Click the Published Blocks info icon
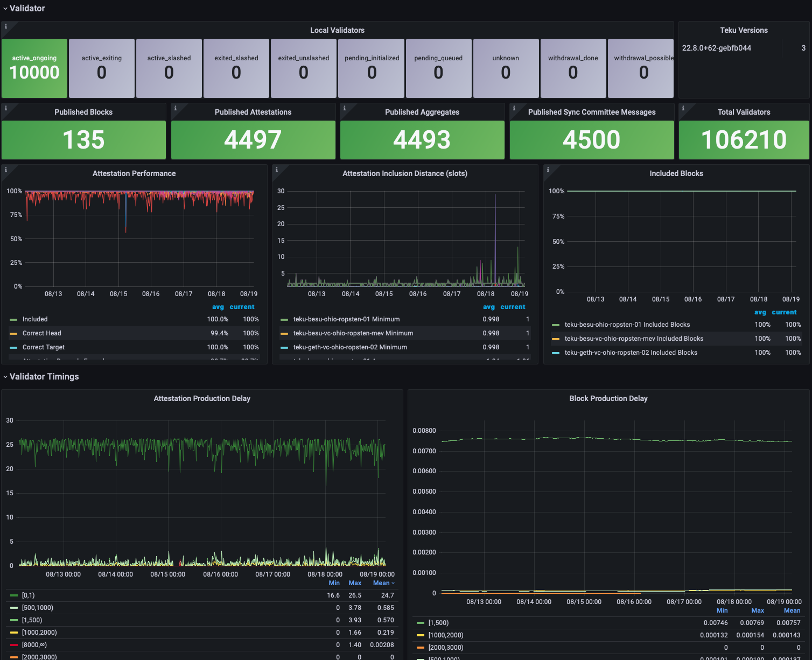Screen dimensions: 812x660 coord(6,108)
